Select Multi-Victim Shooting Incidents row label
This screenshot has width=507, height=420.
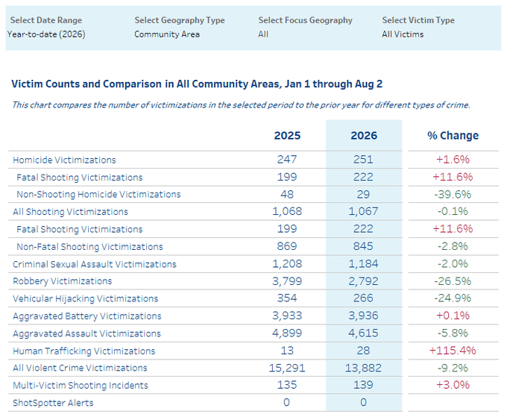81,386
